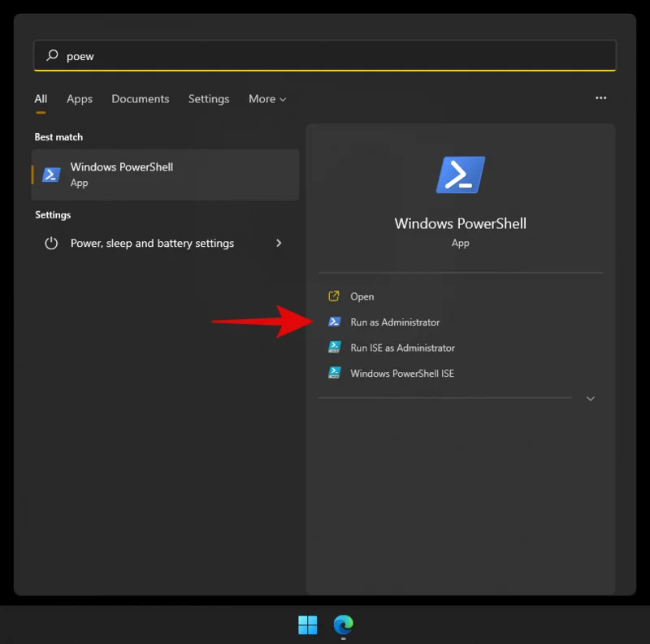Open the Documents search filter
Image resolution: width=650 pixels, height=644 pixels.
click(140, 98)
